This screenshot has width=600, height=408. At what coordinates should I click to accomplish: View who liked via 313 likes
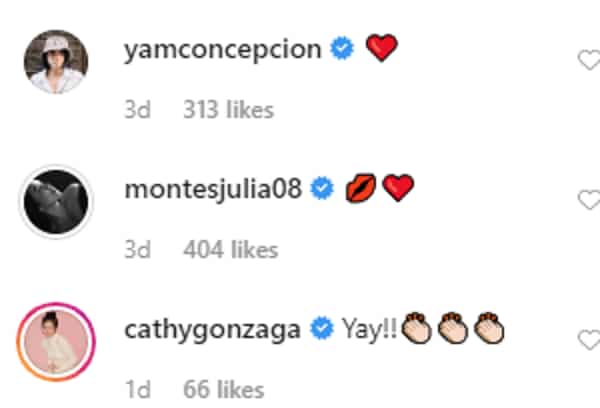click(228, 110)
